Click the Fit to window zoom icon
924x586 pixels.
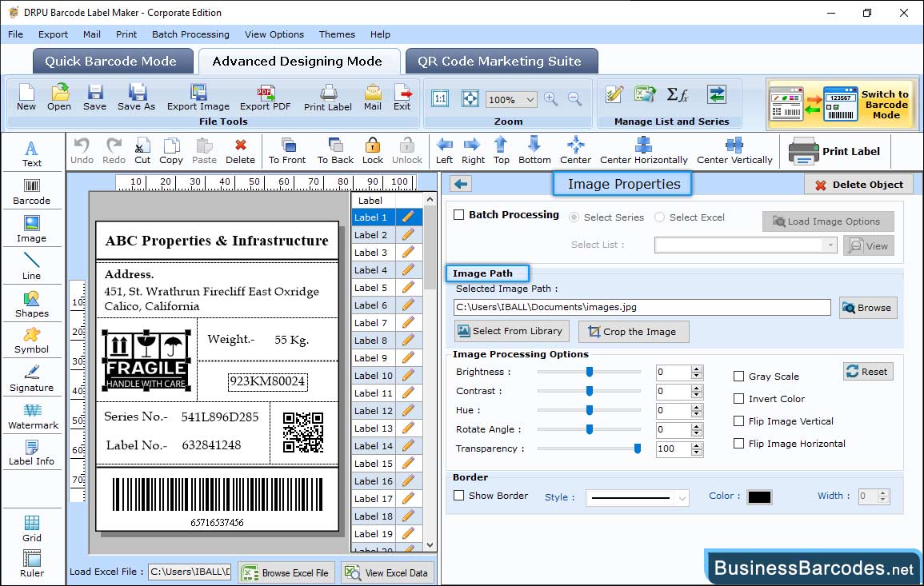pyautogui.click(x=470, y=98)
